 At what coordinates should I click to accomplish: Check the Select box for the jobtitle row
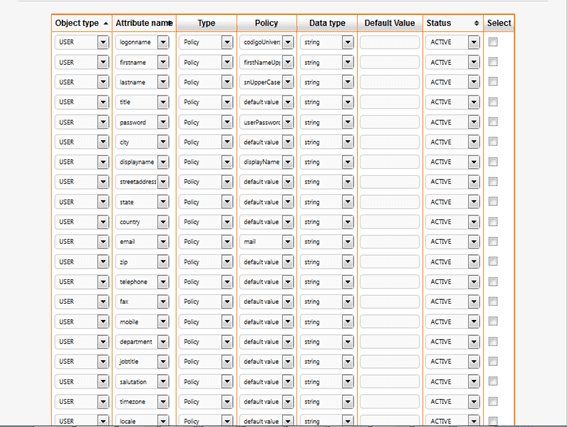[x=493, y=361]
